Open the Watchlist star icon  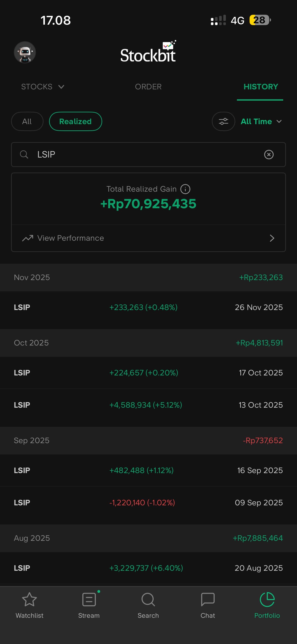click(x=29, y=600)
